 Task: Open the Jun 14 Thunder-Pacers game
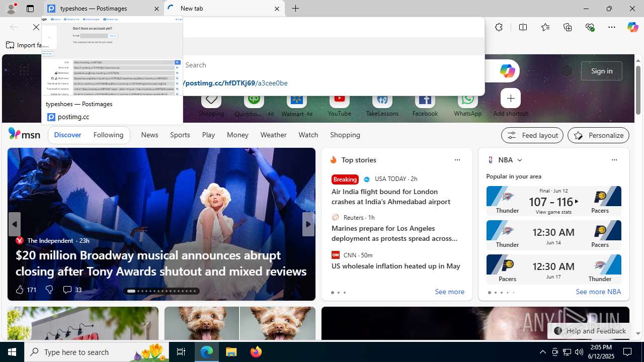tap(553, 235)
